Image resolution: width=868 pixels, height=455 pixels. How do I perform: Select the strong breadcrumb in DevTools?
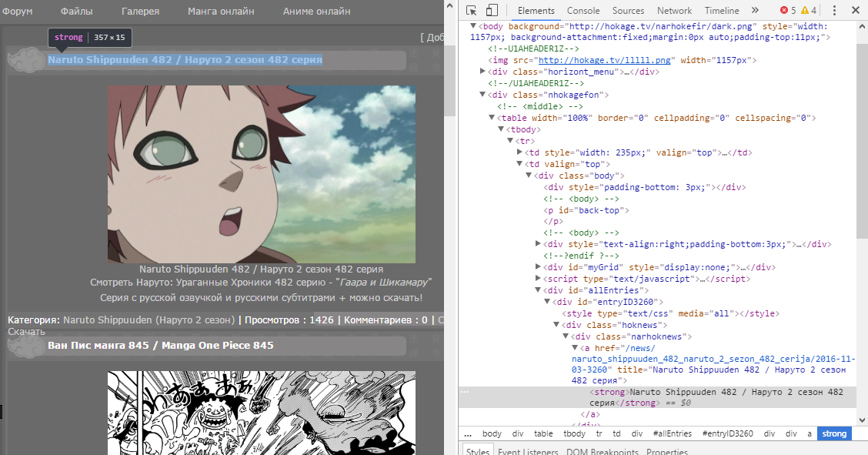[834, 433]
